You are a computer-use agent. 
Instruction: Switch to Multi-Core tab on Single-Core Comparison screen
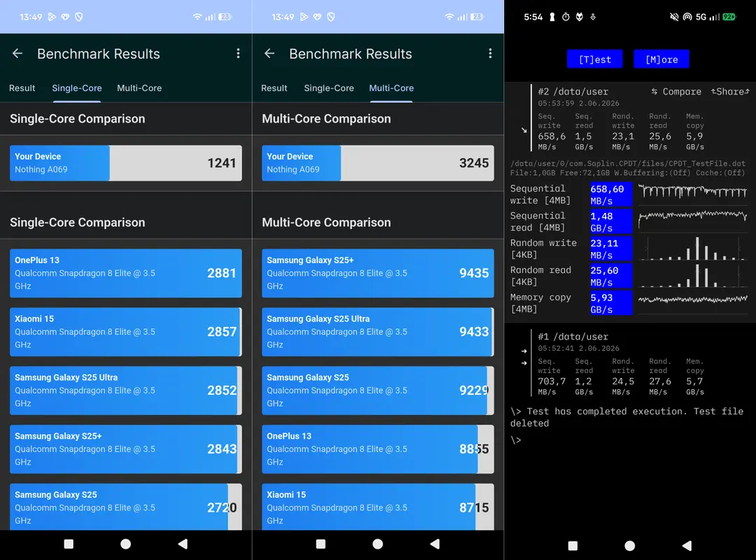click(x=139, y=88)
